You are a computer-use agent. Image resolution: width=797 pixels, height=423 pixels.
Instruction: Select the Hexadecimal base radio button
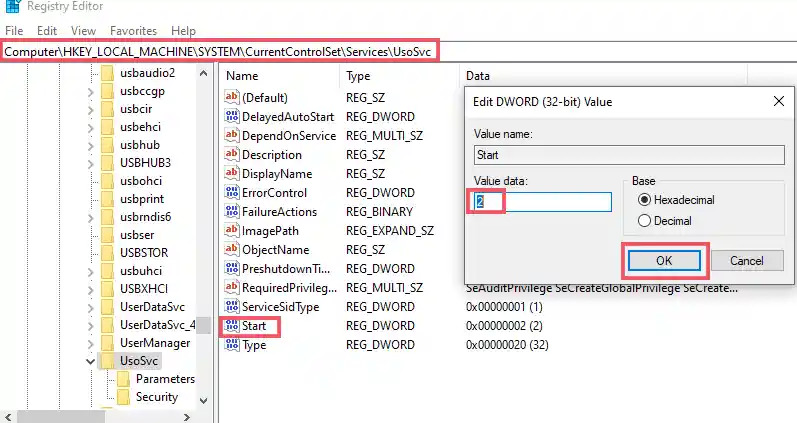644,200
